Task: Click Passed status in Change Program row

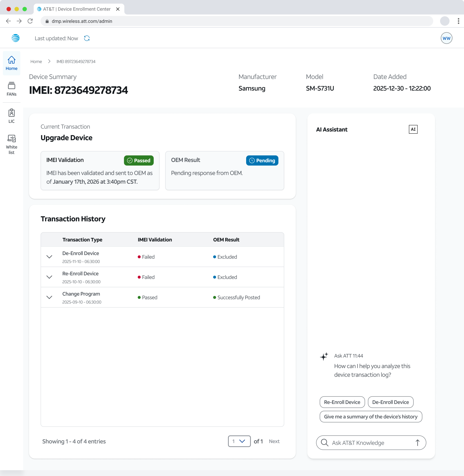Action: [147, 297]
